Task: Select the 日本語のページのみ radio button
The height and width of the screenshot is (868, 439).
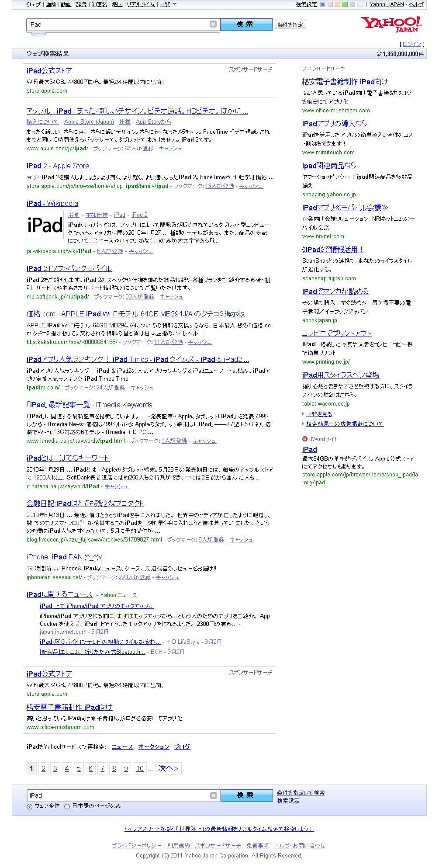Action: pyautogui.click(x=67, y=806)
